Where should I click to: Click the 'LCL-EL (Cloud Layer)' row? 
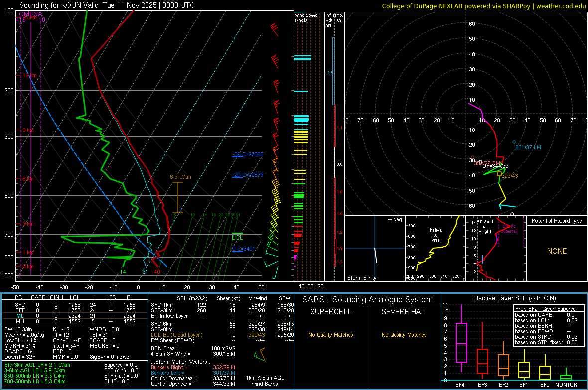pos(222,335)
